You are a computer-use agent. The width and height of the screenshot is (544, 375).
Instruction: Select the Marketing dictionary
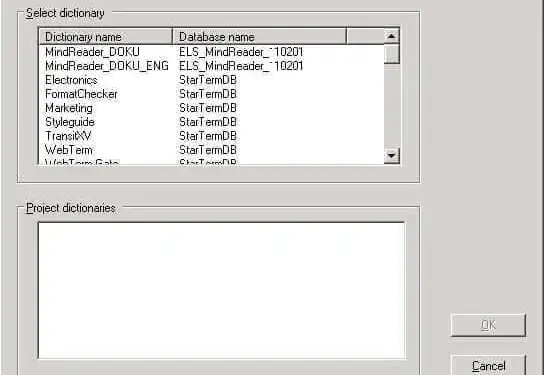69,108
